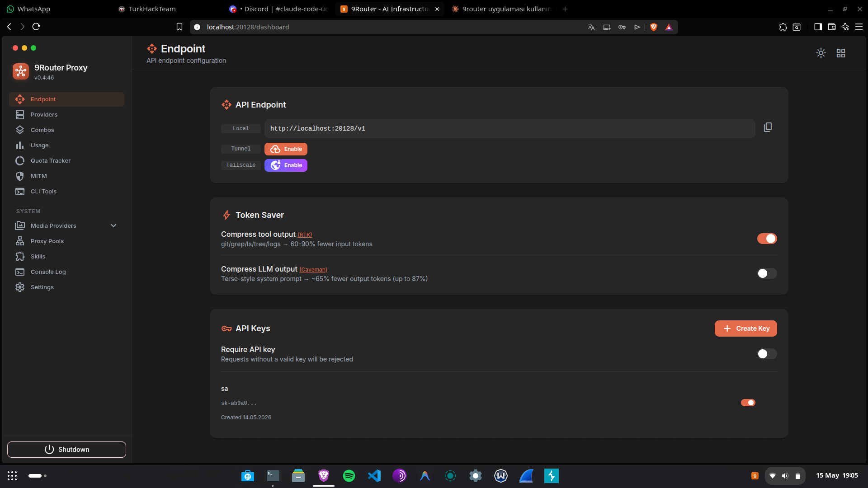Open the Usage section
The height and width of the screenshot is (488, 868).
point(66,145)
